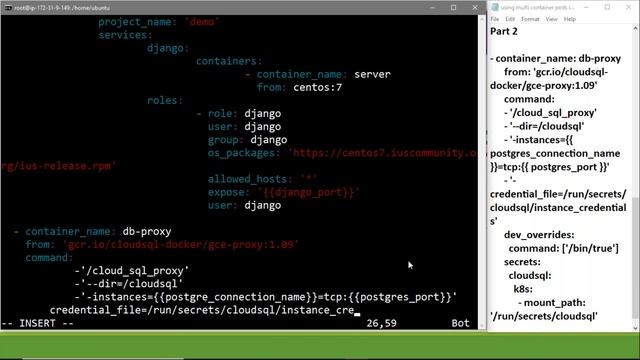Click the '26,59' cursor position indicator
The image size is (640, 360).
[x=381, y=323]
